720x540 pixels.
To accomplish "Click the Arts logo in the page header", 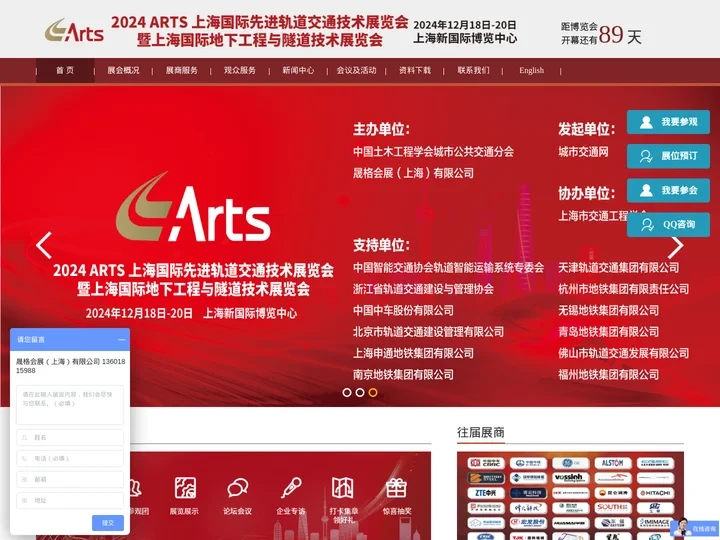I will click(74, 30).
